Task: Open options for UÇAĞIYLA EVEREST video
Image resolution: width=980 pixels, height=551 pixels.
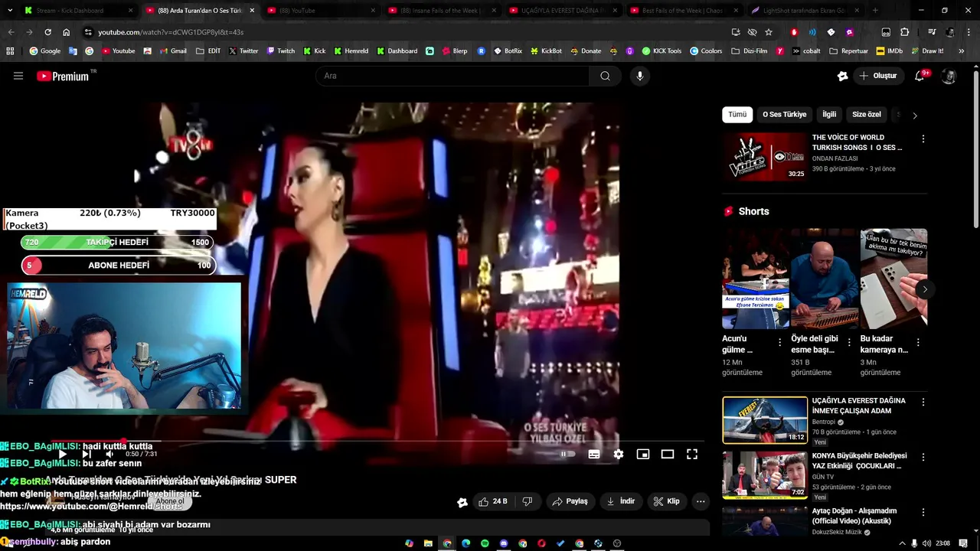Action: [x=923, y=402]
